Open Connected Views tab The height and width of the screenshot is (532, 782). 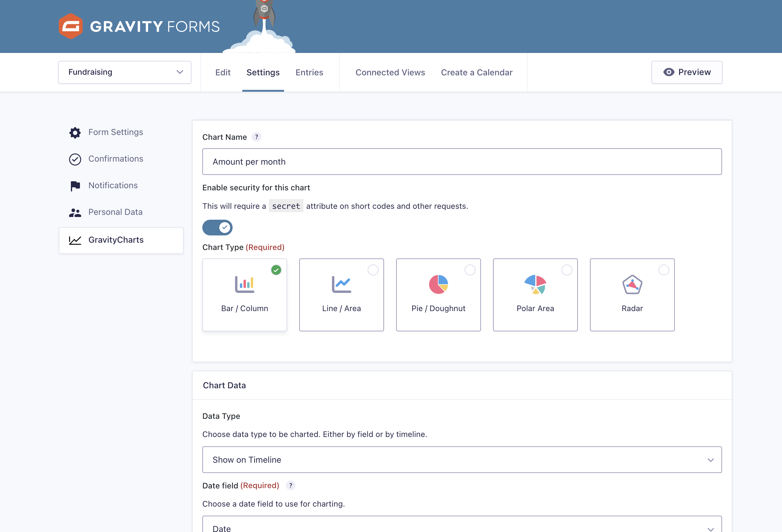(390, 72)
